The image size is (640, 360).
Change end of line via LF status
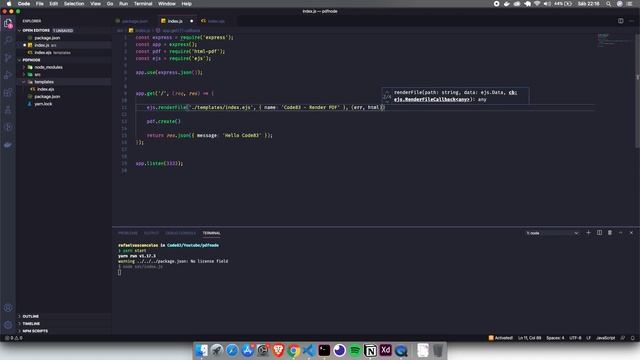click(x=588, y=338)
